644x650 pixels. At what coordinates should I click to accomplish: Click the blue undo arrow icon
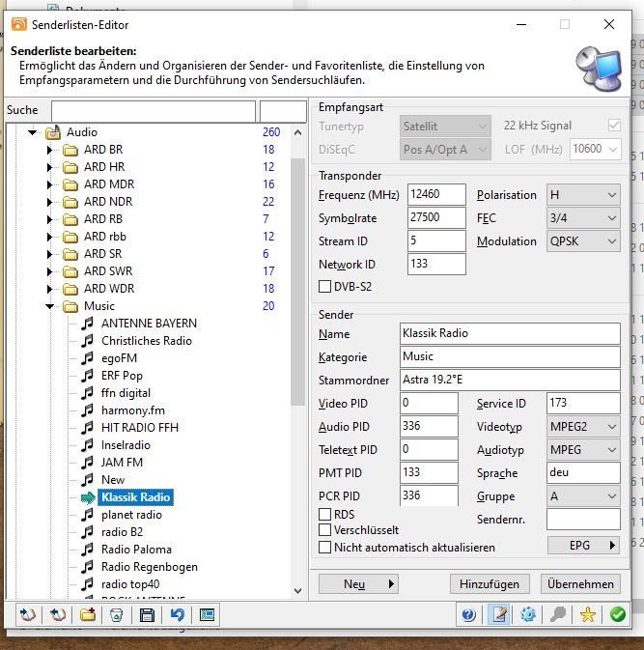click(177, 614)
